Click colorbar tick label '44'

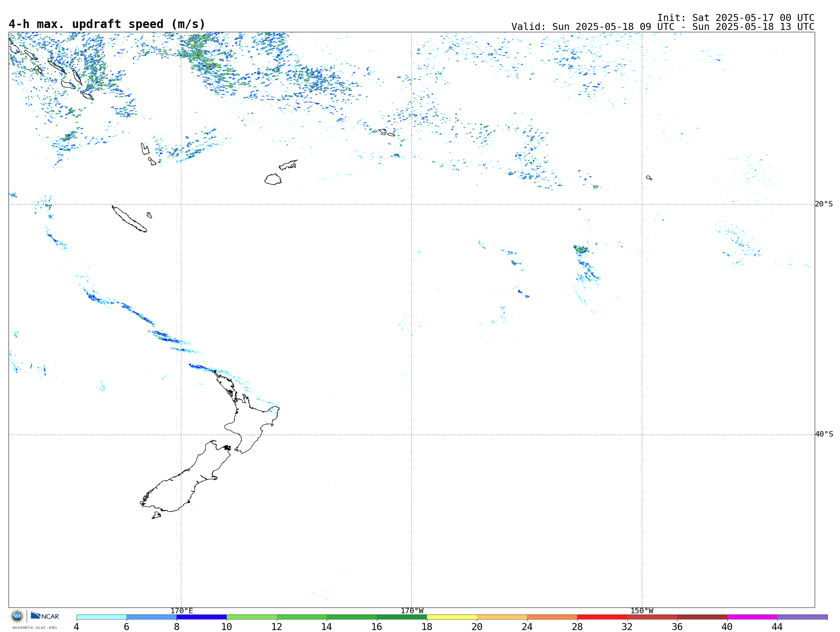click(777, 627)
